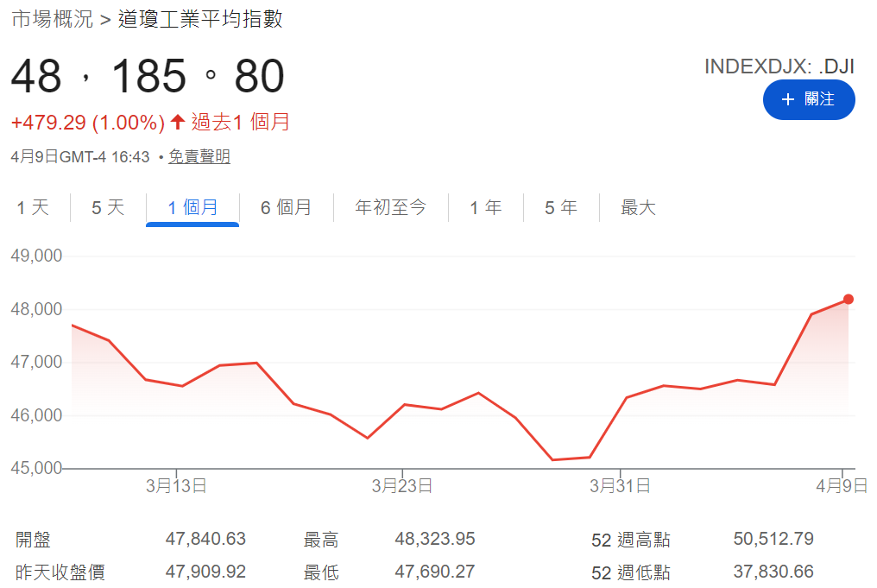Select the 5 年 time range tab
This screenshot has height=588, width=877.
[561, 207]
